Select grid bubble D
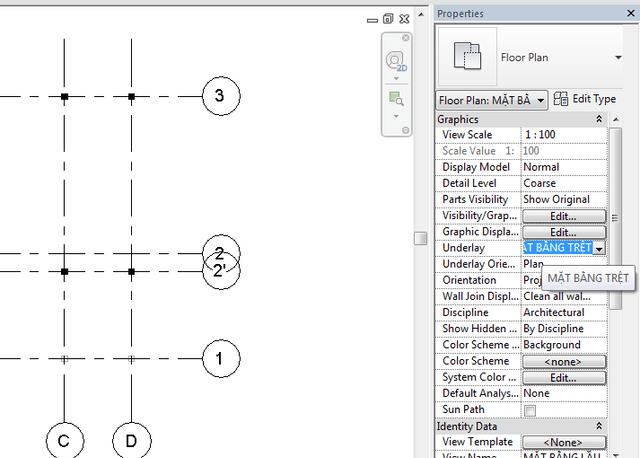 click(131, 440)
